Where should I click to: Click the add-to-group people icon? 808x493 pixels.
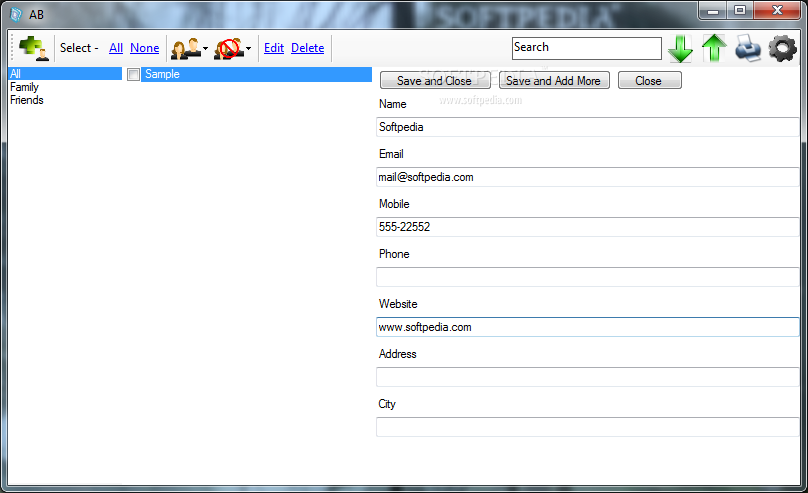point(185,48)
